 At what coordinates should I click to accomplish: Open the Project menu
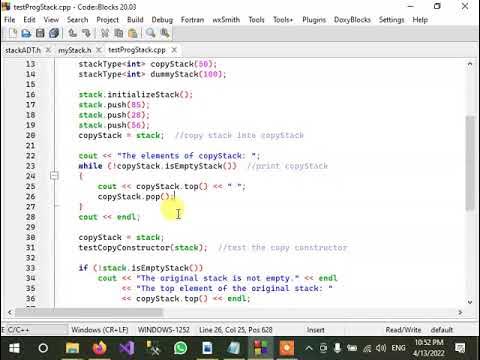coord(107,20)
